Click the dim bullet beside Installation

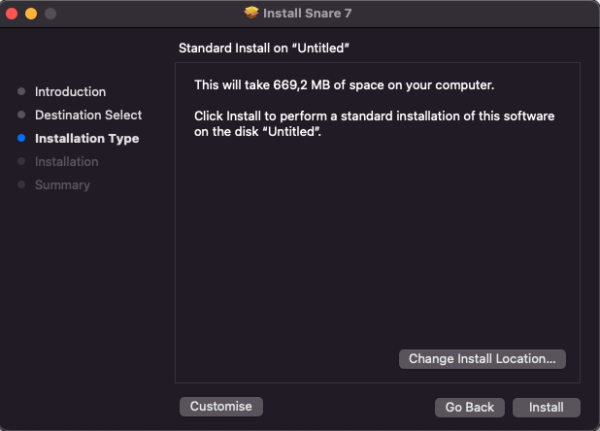[x=21, y=161]
